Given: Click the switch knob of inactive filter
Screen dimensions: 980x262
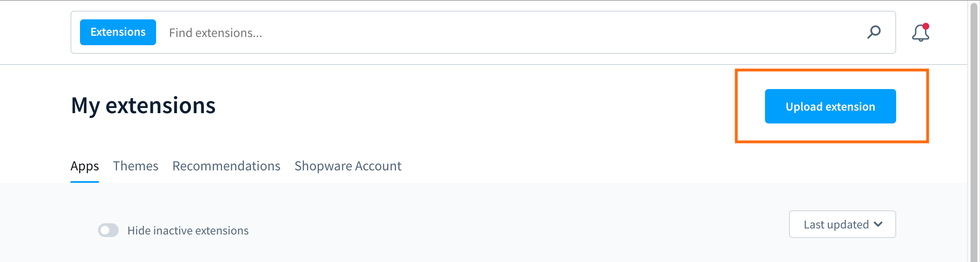Looking at the screenshot, I should coord(105,230).
